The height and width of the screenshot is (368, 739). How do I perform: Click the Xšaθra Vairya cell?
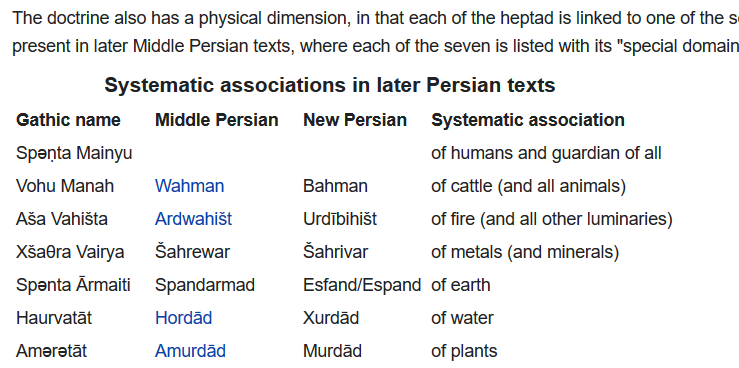coord(70,252)
